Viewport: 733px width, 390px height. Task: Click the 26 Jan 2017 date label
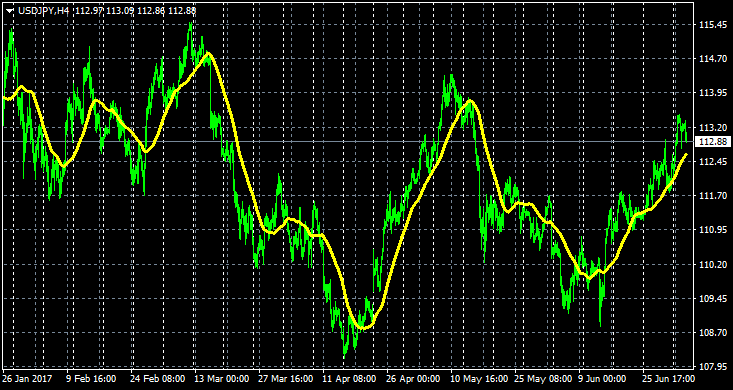[x=28, y=378]
